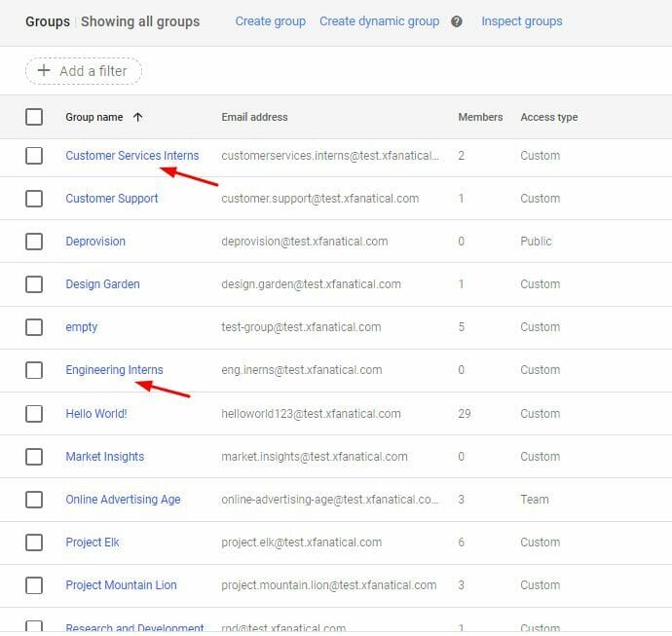
Task: Click email project.mountain.lion@test.xfanatical.com
Action: pyautogui.click(x=329, y=585)
